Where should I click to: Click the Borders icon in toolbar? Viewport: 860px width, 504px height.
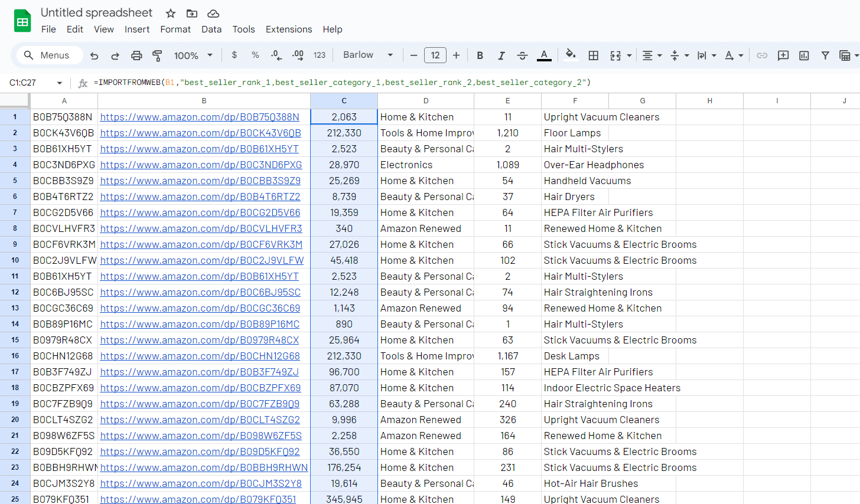point(593,55)
